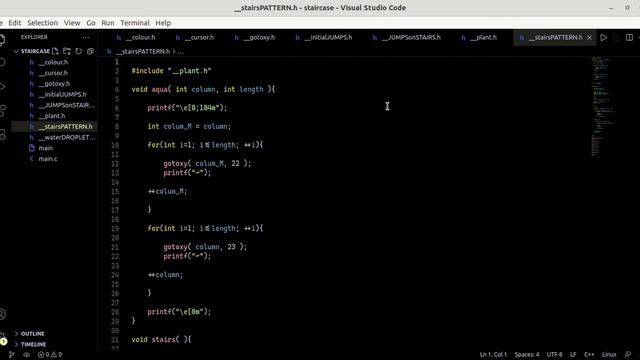Open Problems via errors and warnings count
Screen dimensions: 640x360
pyautogui.click(x=50, y=355)
